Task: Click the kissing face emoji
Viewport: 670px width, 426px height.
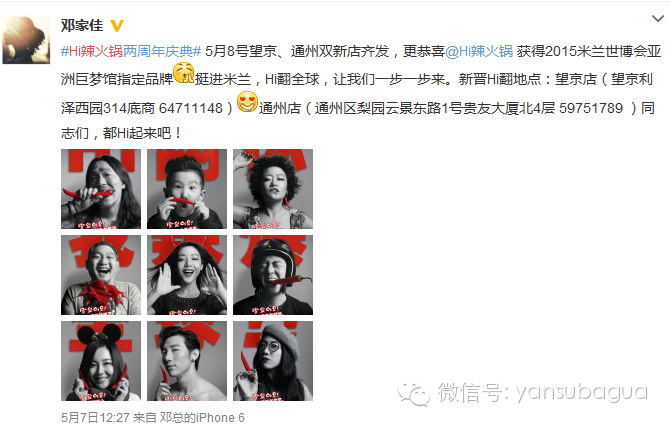Action: (184, 73)
